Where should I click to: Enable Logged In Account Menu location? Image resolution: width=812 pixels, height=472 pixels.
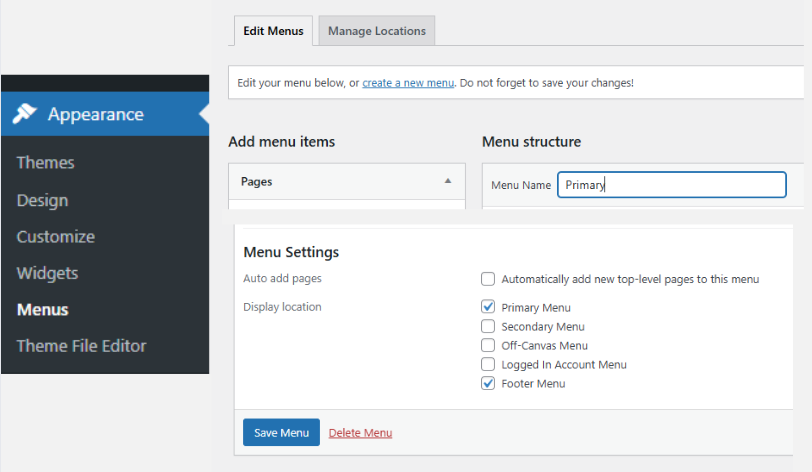[488, 364]
